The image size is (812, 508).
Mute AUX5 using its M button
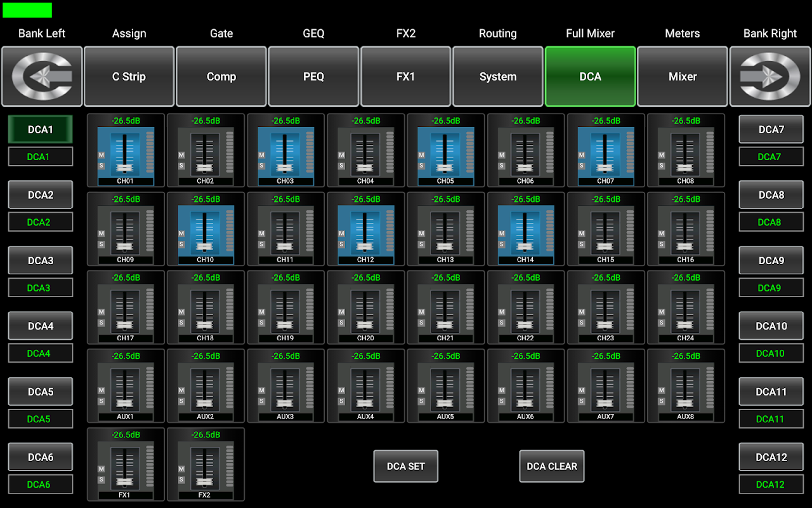click(x=421, y=391)
